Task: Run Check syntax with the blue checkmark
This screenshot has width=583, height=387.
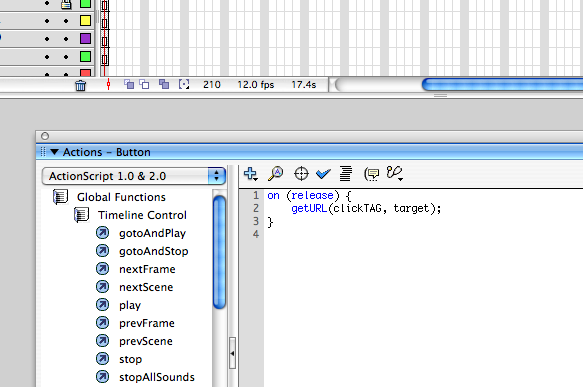Action: 323,174
